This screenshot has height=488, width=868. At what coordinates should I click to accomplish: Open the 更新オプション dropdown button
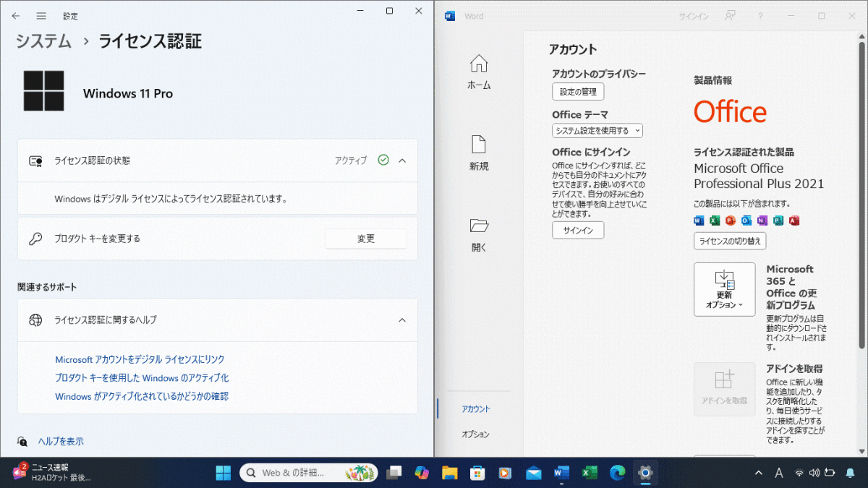click(724, 289)
